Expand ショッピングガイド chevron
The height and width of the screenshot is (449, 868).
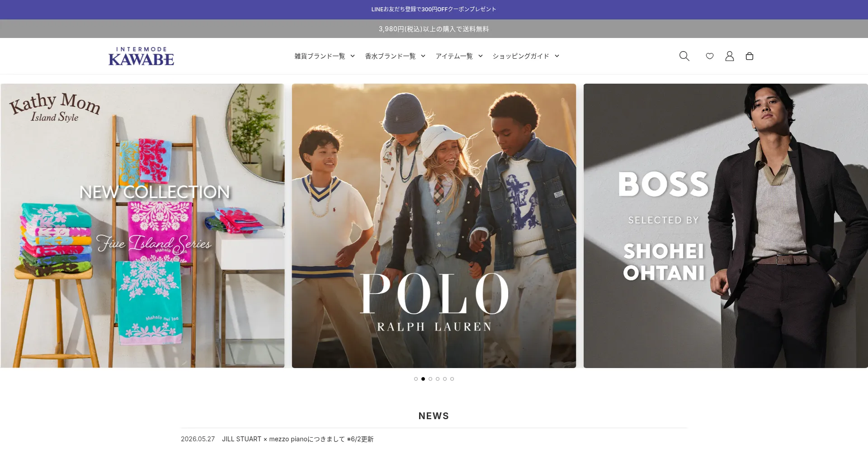click(557, 56)
